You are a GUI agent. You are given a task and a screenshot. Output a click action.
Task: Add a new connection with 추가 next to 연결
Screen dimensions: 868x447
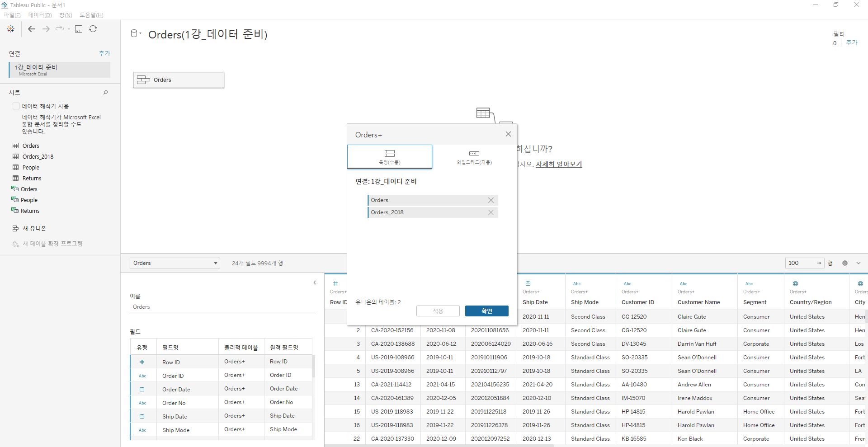click(104, 53)
